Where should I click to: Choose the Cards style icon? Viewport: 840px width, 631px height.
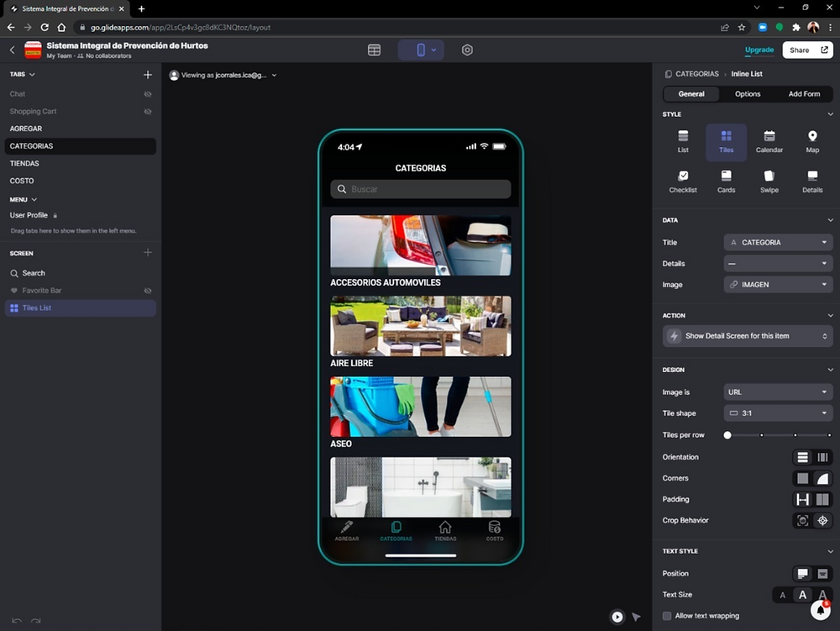[x=726, y=181]
